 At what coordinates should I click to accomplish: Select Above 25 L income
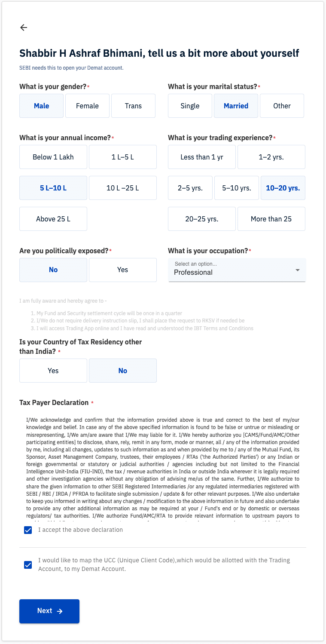coord(53,219)
